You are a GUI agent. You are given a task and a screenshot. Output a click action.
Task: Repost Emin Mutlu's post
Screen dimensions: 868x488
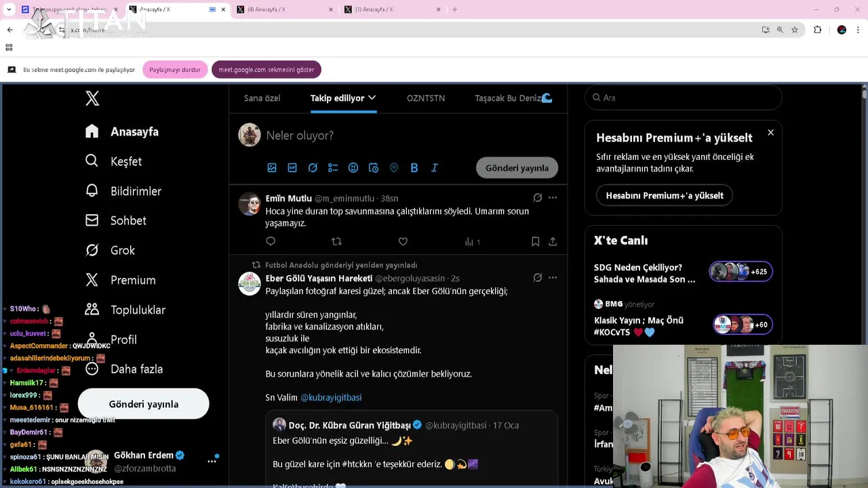tap(336, 241)
